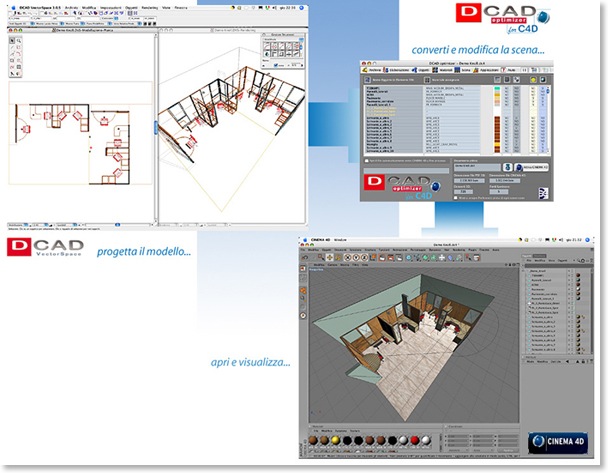Click the orange object mode icon in Cinema 4D sidebar
The image size is (608, 473).
[303, 290]
